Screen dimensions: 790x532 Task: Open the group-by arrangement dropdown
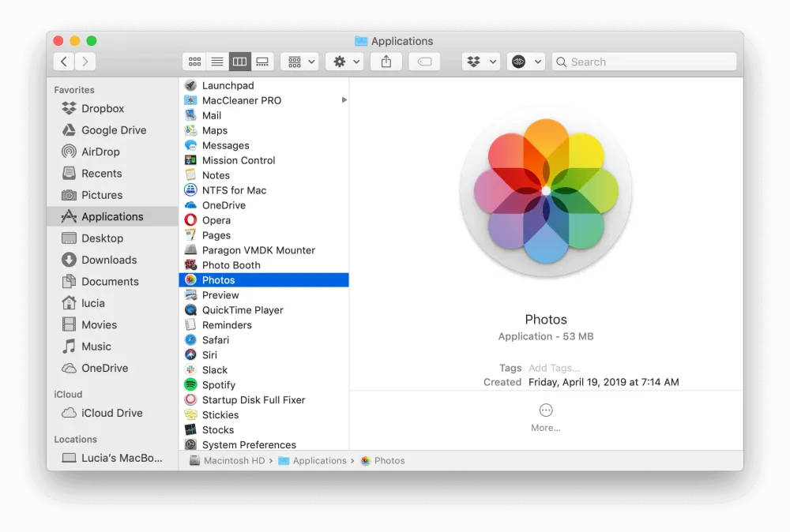[x=300, y=62]
